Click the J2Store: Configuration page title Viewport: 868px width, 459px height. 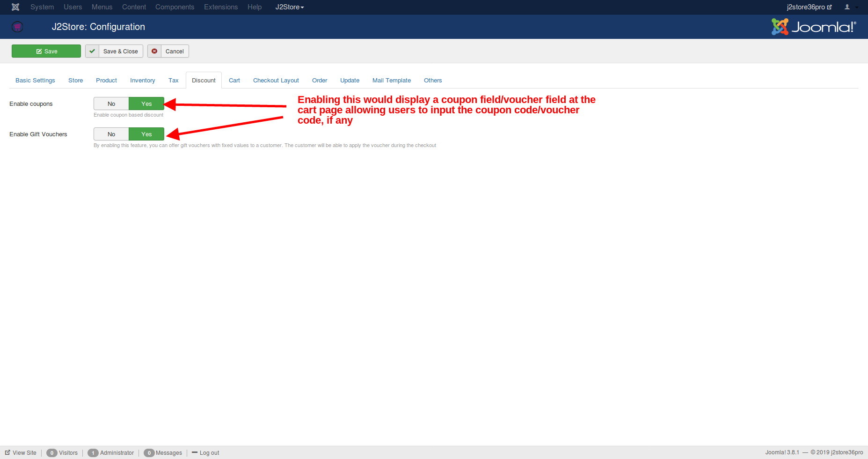[98, 27]
